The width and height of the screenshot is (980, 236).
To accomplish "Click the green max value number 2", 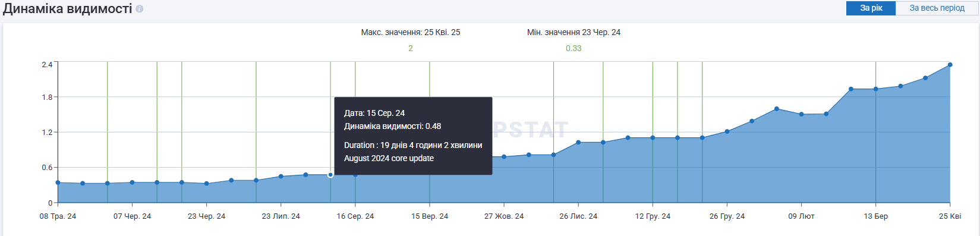I will point(411,48).
